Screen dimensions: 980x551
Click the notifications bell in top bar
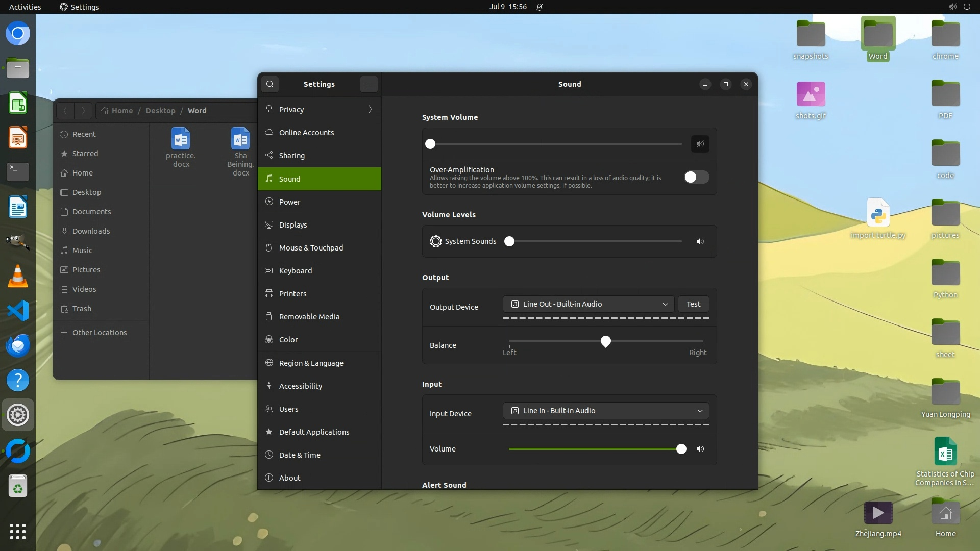tap(540, 7)
